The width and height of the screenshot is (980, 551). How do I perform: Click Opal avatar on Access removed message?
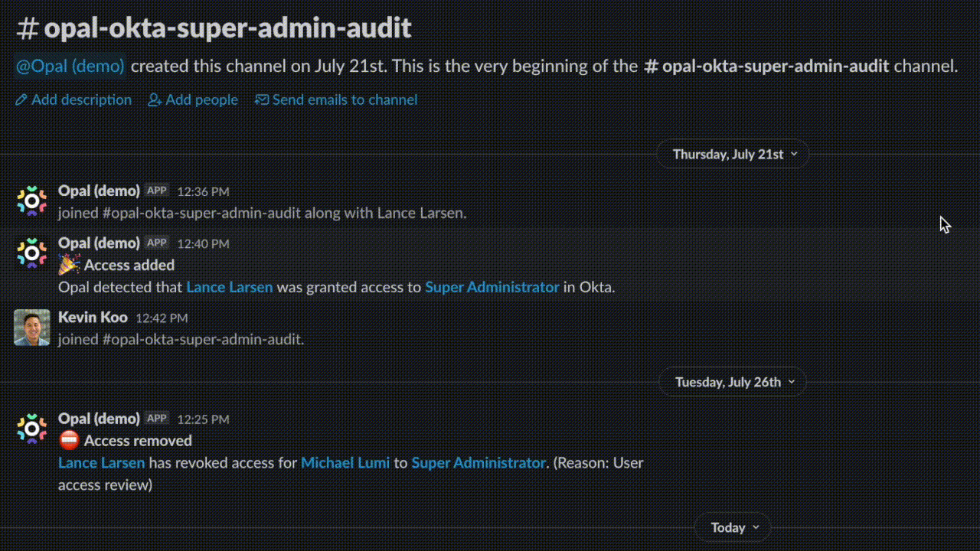pos(32,429)
